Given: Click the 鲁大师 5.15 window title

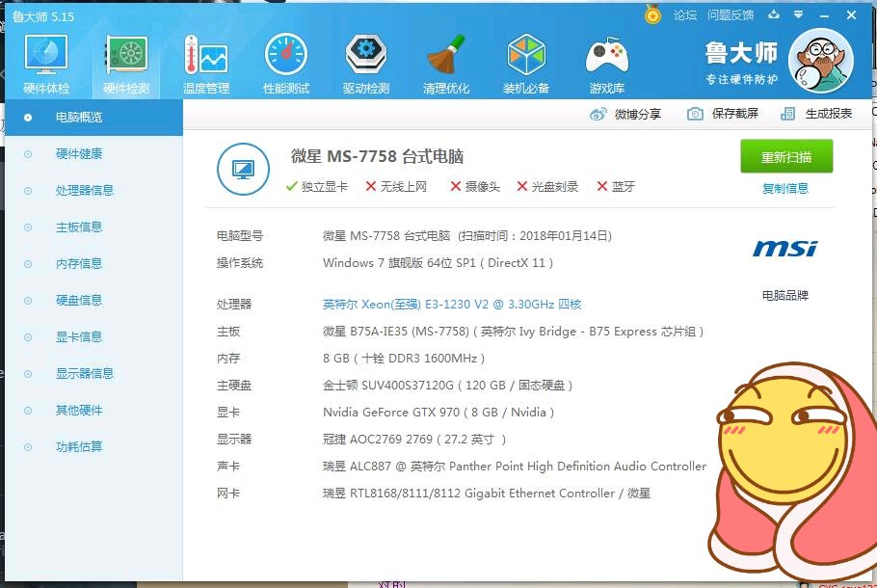Looking at the screenshot, I should [x=43, y=16].
